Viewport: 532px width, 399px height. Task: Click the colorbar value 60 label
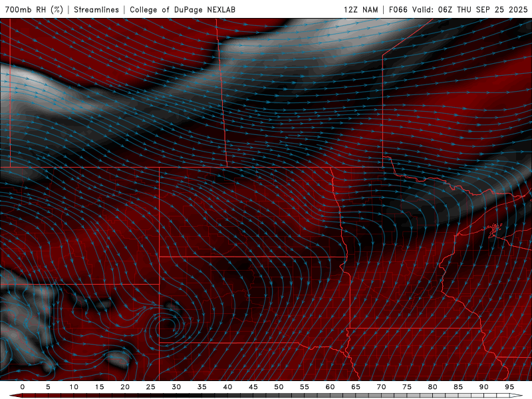pos(330,387)
